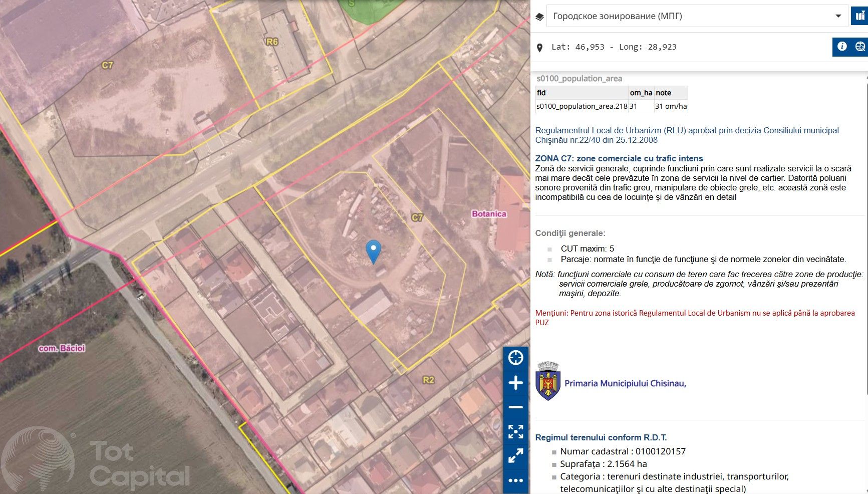Screen dimensions: 868x494
Task: Click the layers stack icon
Action: click(539, 17)
